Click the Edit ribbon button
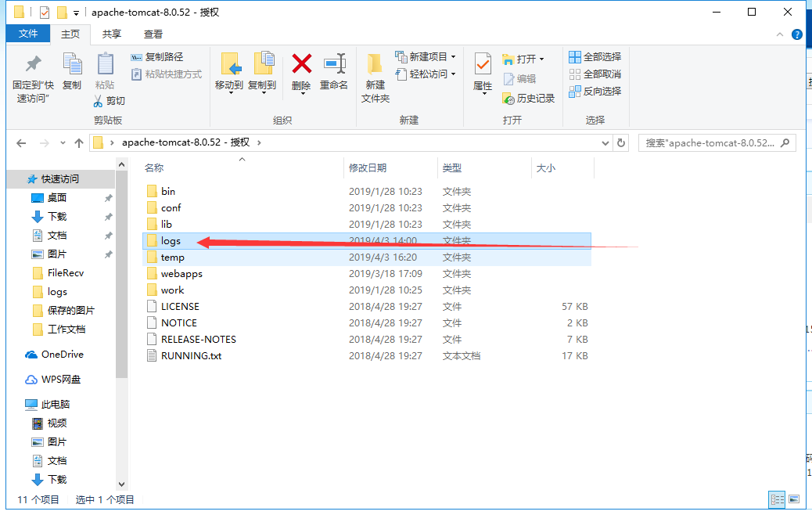 click(520, 79)
